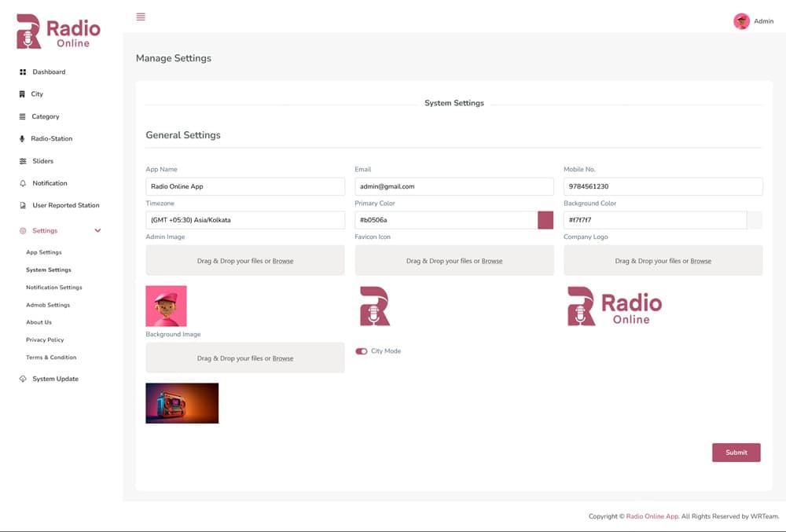The width and height of the screenshot is (786, 532).
Task: Open the Sliders icon in sidebar
Action: pyautogui.click(x=23, y=161)
